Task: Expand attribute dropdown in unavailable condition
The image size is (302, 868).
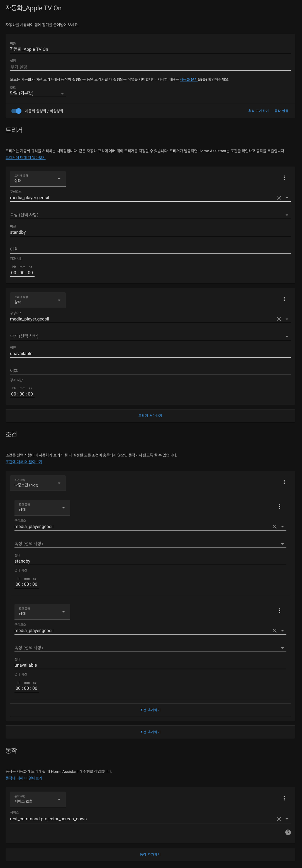Action: tap(282, 648)
